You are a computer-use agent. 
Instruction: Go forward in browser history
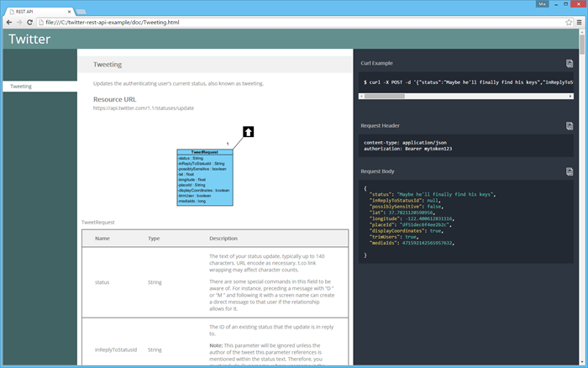pos(19,23)
